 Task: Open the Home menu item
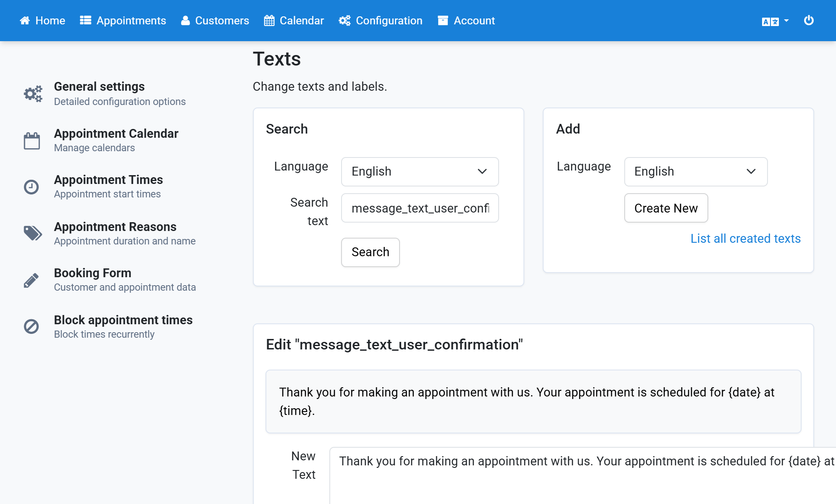42,21
